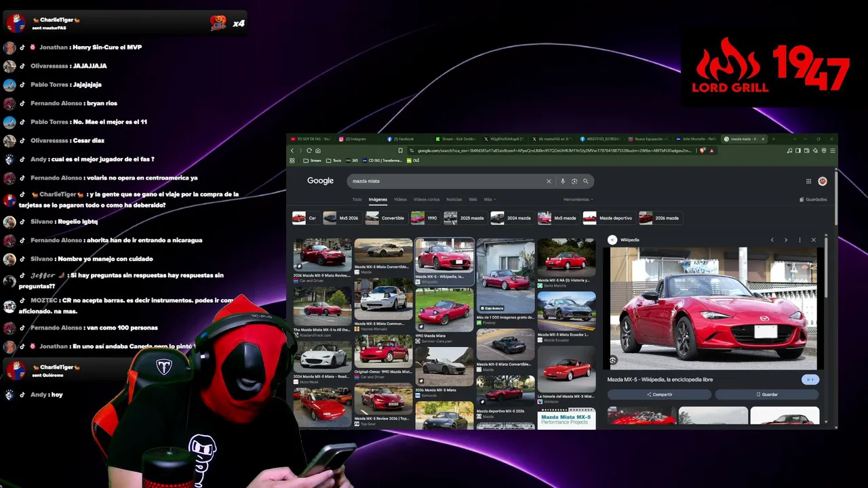
Task: Filter images by the 2025 mazda chip
Action: pos(465,218)
